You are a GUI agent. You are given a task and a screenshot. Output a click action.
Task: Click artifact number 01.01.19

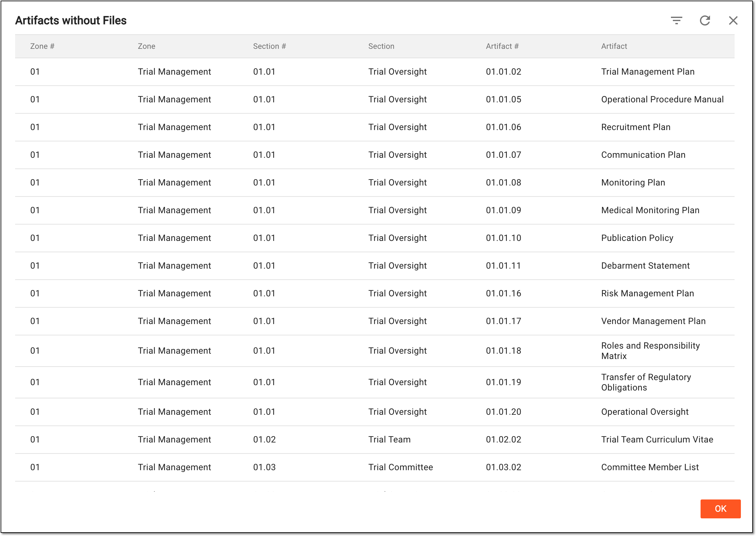tap(503, 382)
